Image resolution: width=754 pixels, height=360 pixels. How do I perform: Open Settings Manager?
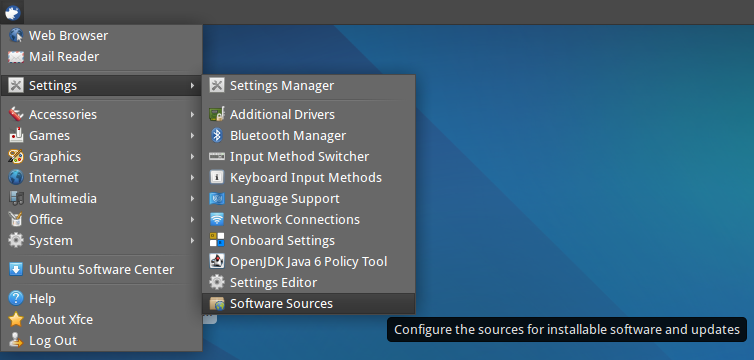coord(308,86)
